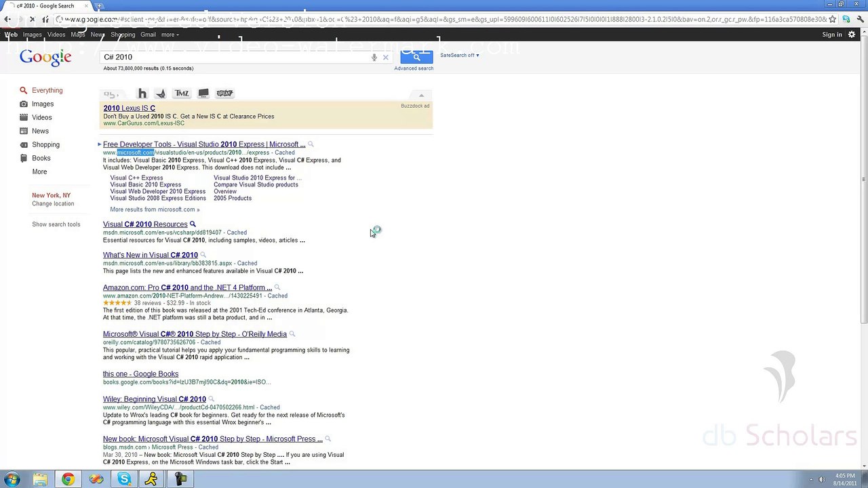
Task: Show hidden system tray icons
Action: [x=811, y=480]
